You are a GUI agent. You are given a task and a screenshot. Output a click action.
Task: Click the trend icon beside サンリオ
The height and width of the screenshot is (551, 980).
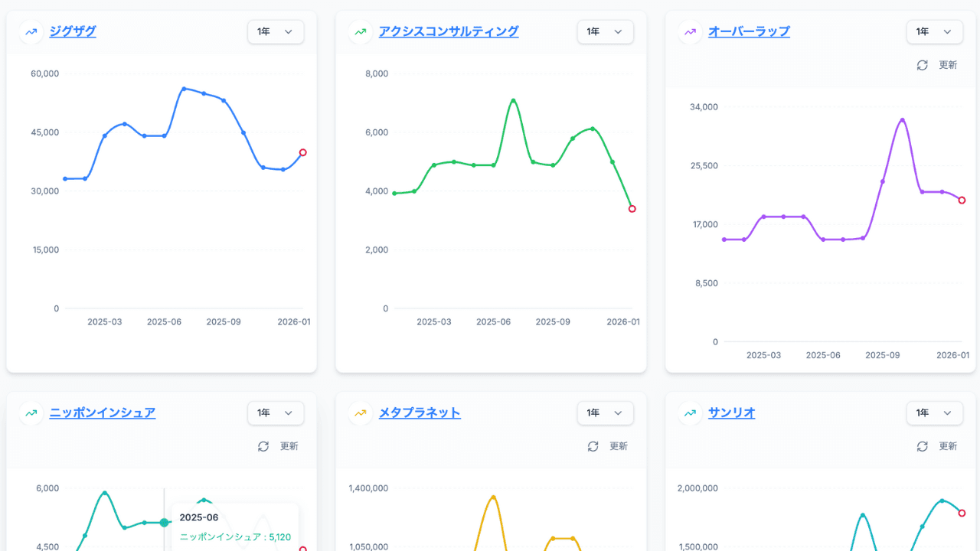[690, 413]
